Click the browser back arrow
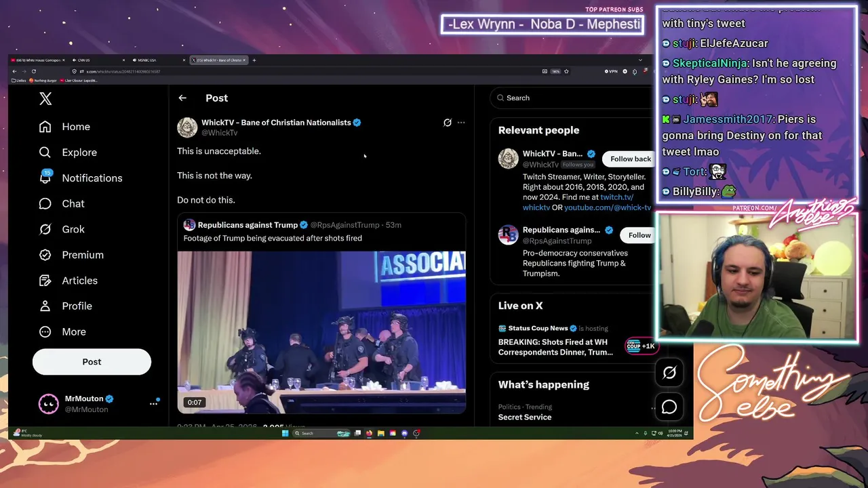This screenshot has width=868, height=488. point(14,71)
